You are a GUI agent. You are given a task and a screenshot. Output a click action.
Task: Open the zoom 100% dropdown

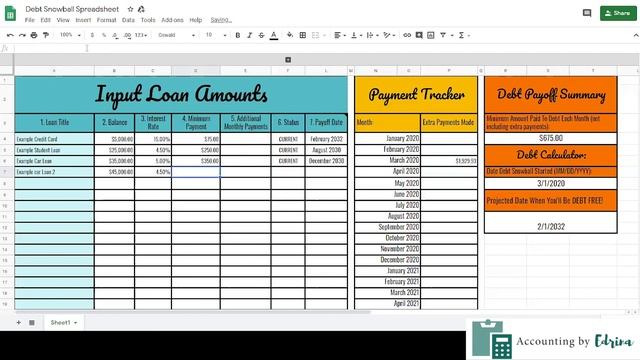pos(70,36)
